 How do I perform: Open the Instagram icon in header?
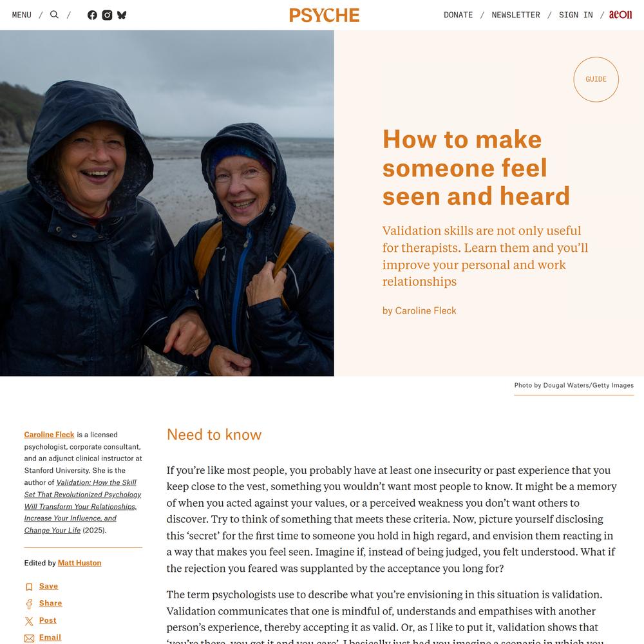(107, 15)
